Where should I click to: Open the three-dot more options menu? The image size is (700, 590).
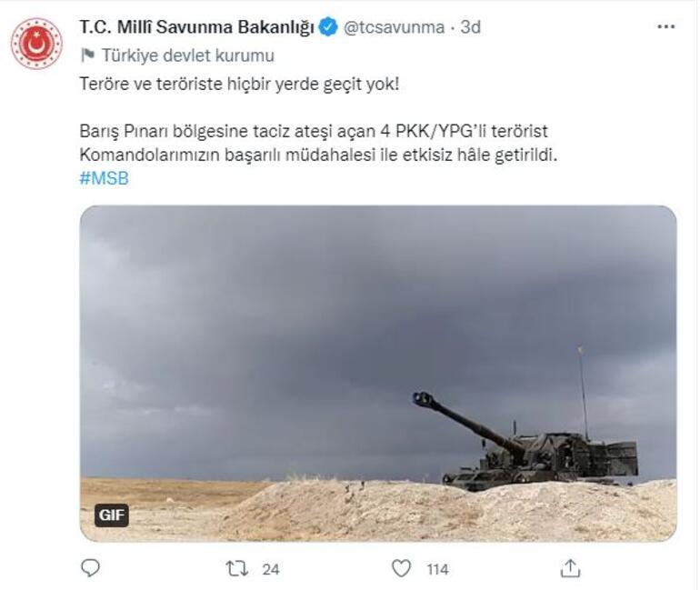tap(665, 27)
